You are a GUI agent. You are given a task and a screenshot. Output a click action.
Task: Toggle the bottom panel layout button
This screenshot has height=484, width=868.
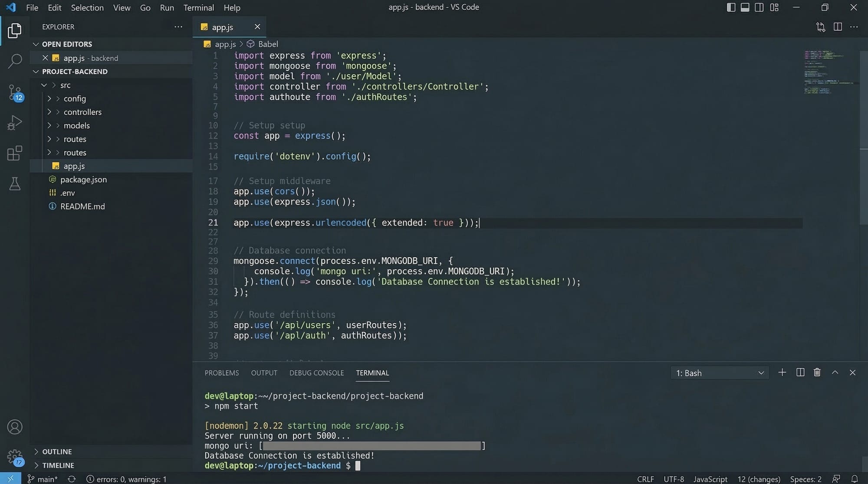745,7
